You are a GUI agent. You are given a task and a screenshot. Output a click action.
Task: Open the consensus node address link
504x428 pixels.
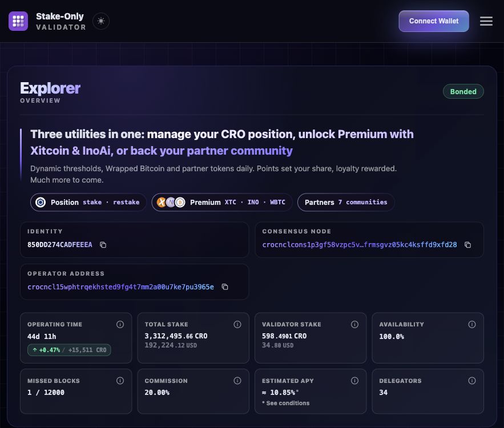(360, 245)
